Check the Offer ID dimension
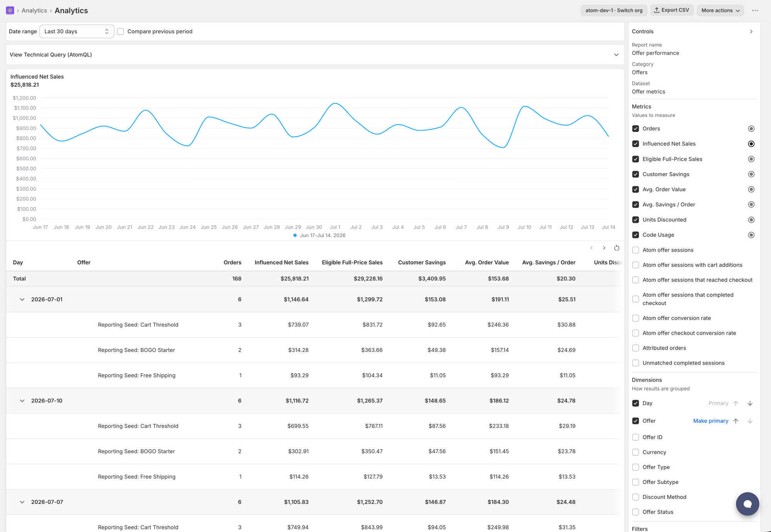 click(636, 437)
